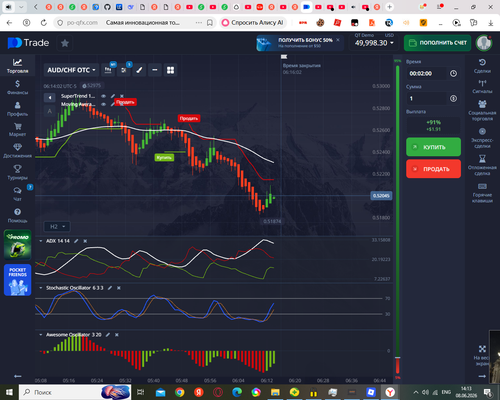
Task: Open Экспресс-сделки express trades panel
Action: pos(482,138)
